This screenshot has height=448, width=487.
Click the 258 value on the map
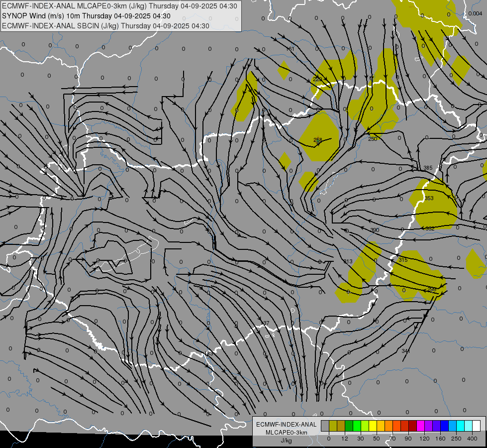(318, 140)
